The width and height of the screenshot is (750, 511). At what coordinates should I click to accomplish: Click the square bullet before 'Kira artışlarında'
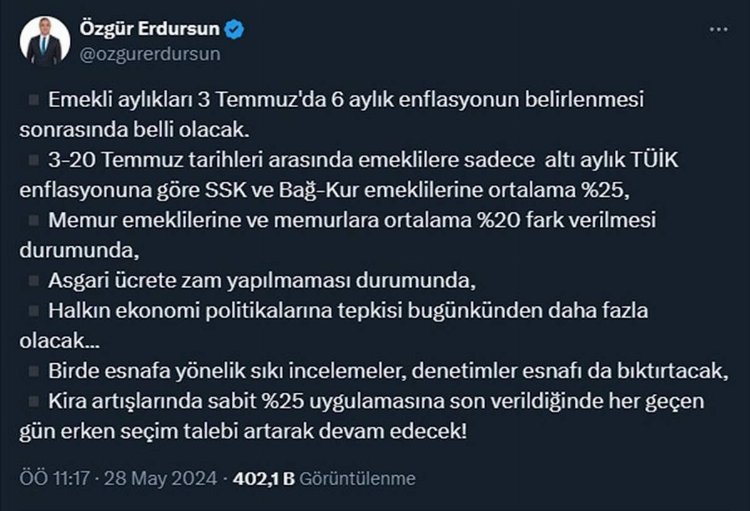(x=34, y=400)
